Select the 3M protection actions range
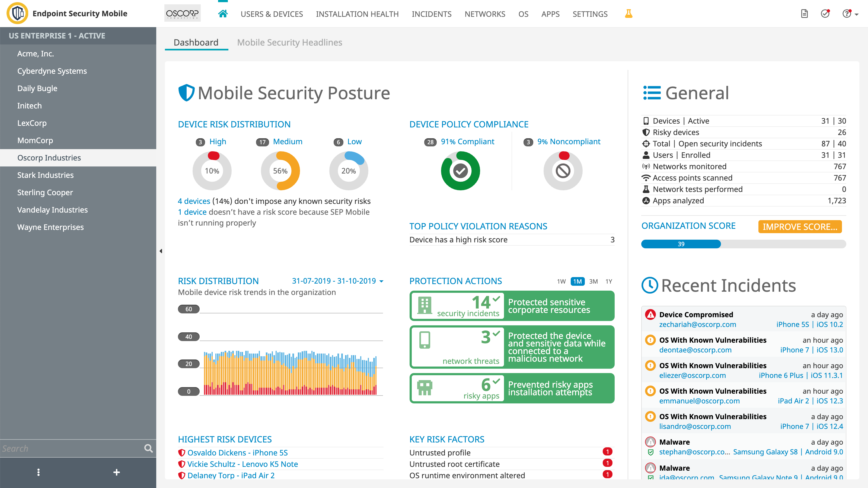868x488 pixels. tap(593, 281)
